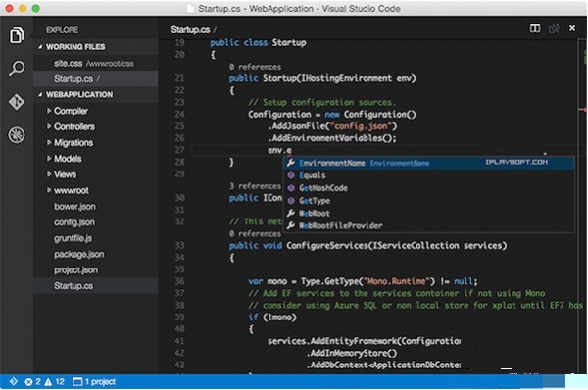Click the wrench icon beside WebRootFileProvider
The height and width of the screenshot is (390, 588).
click(x=291, y=225)
